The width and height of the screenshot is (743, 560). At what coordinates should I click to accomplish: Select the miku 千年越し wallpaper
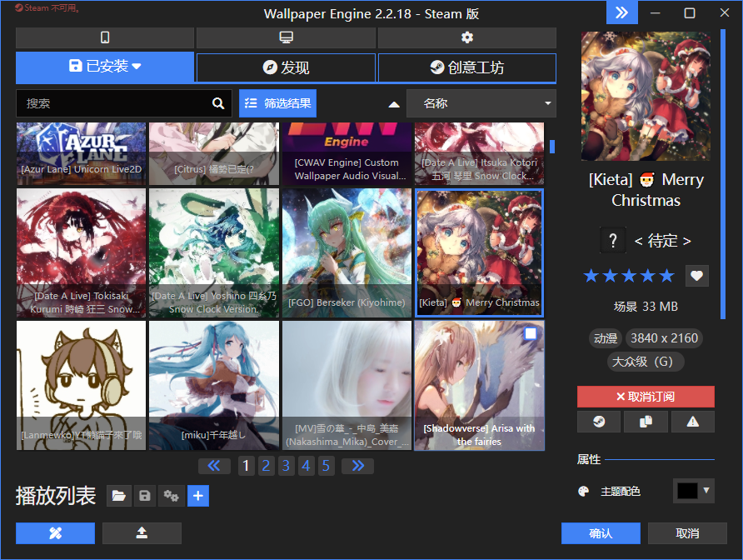pyautogui.click(x=214, y=386)
